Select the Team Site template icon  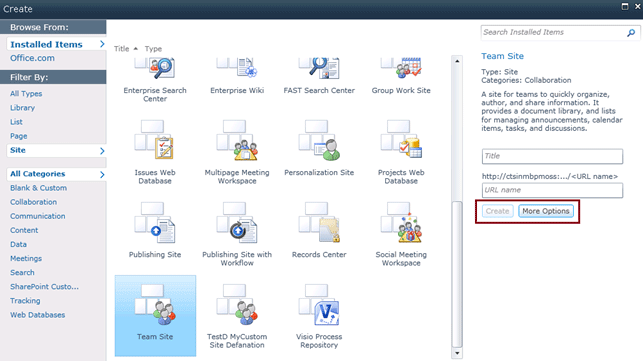(x=155, y=304)
